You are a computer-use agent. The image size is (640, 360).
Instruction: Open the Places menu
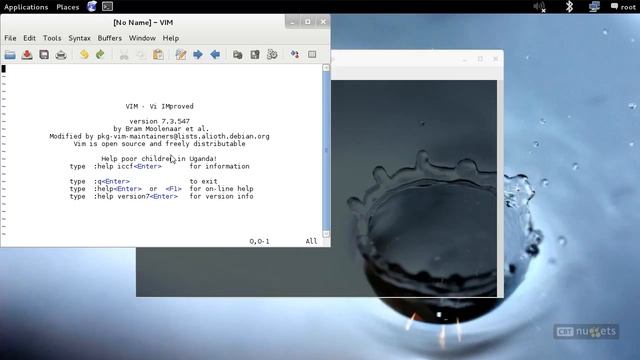click(x=68, y=7)
